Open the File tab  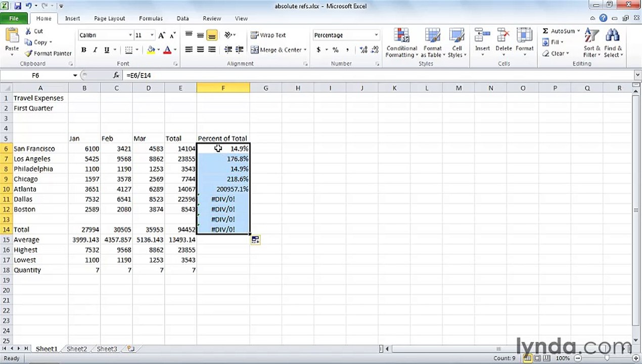[14, 18]
